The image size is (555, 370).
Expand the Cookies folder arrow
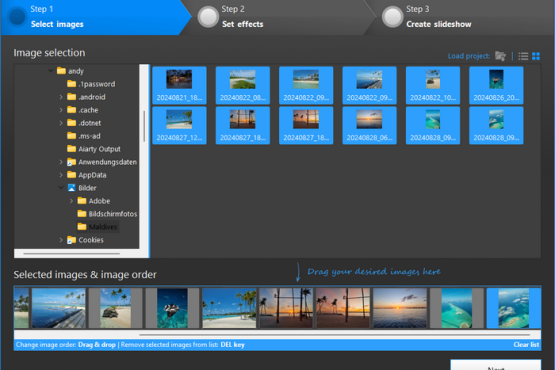tap(61, 240)
